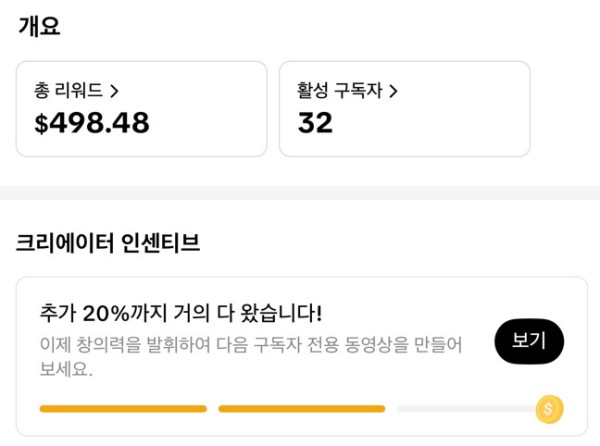
Task: Open the 총 리워드 chevron arrow
Action: click(x=114, y=91)
